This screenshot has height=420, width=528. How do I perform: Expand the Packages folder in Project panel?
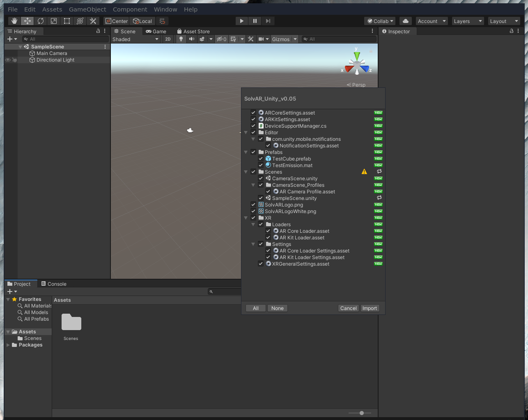pos(8,345)
